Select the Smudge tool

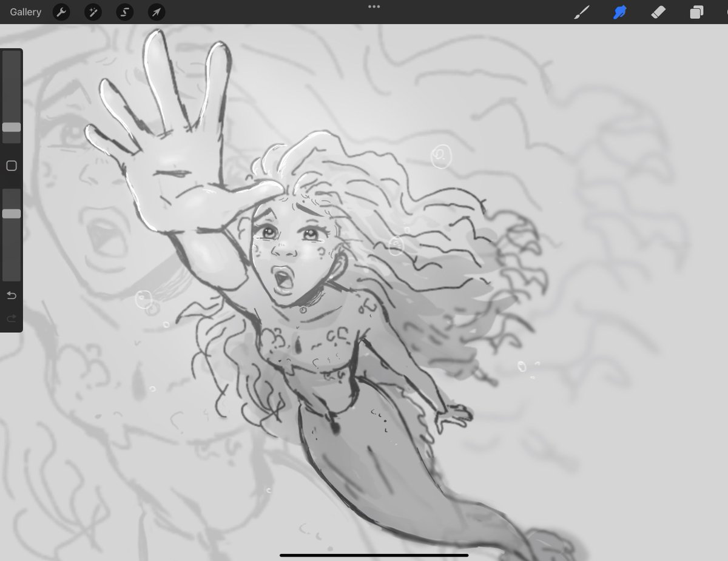click(619, 12)
